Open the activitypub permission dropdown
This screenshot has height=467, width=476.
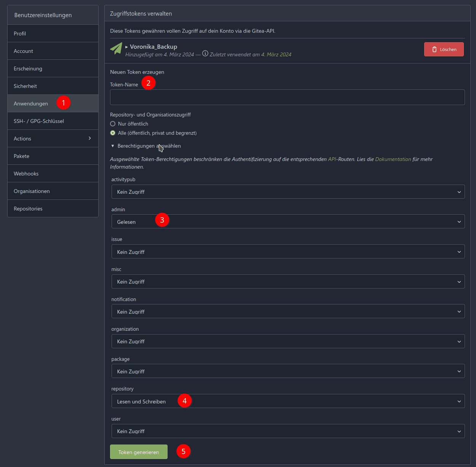click(x=288, y=192)
